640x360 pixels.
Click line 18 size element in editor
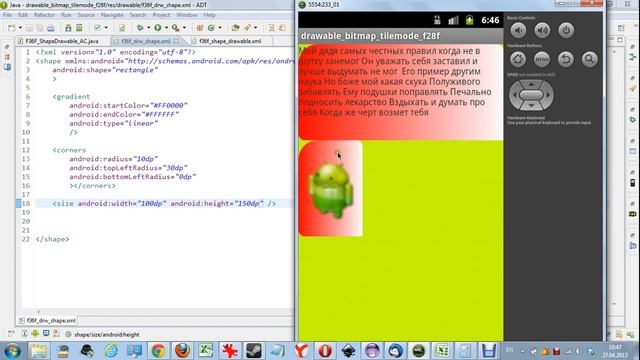coord(164,203)
